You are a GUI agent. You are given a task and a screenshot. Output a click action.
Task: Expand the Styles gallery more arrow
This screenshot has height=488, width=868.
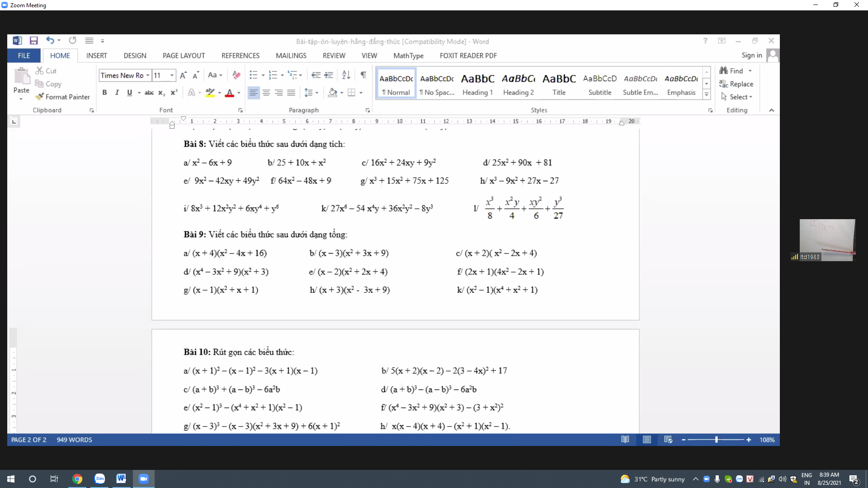pyautogui.click(x=706, y=94)
